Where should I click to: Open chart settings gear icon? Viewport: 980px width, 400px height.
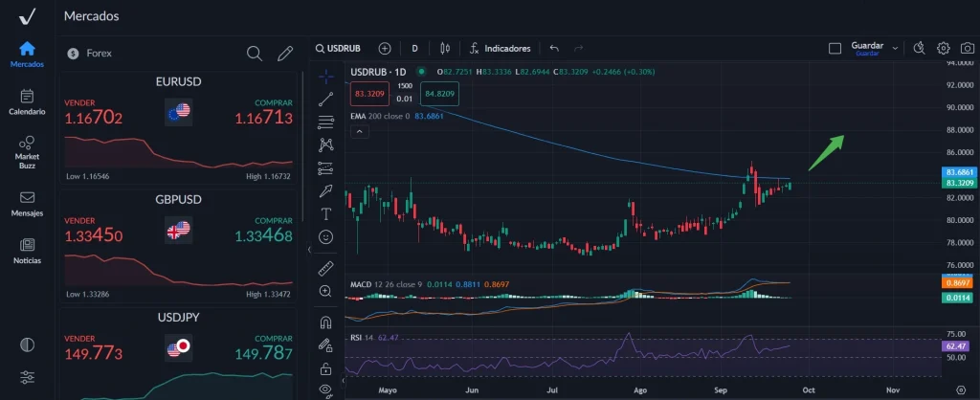pos(943,48)
